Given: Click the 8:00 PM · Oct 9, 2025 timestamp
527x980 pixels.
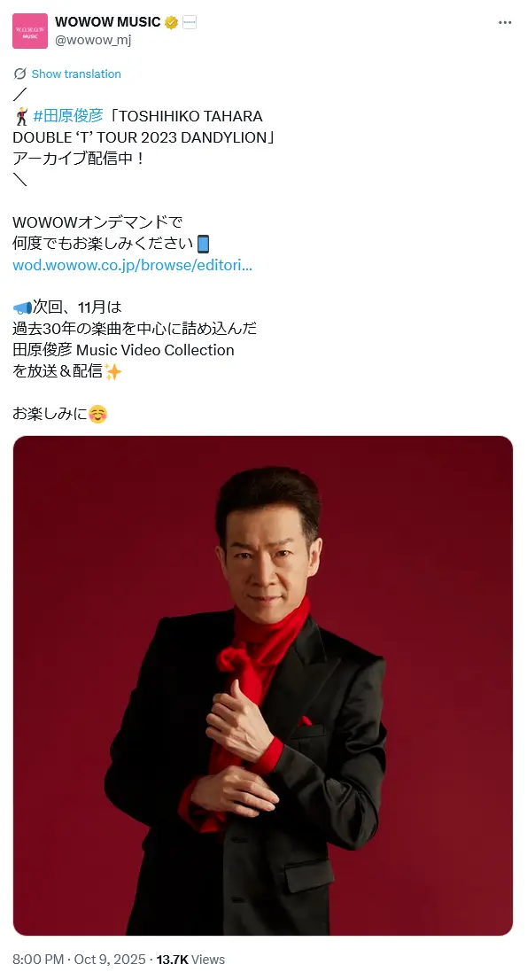Looking at the screenshot, I should 79,960.
